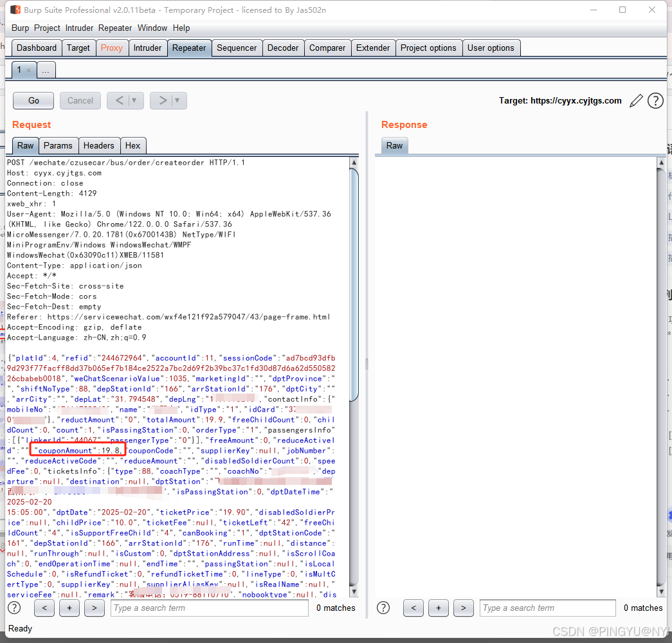
Task: Switch to the Target tab
Action: 78,48
